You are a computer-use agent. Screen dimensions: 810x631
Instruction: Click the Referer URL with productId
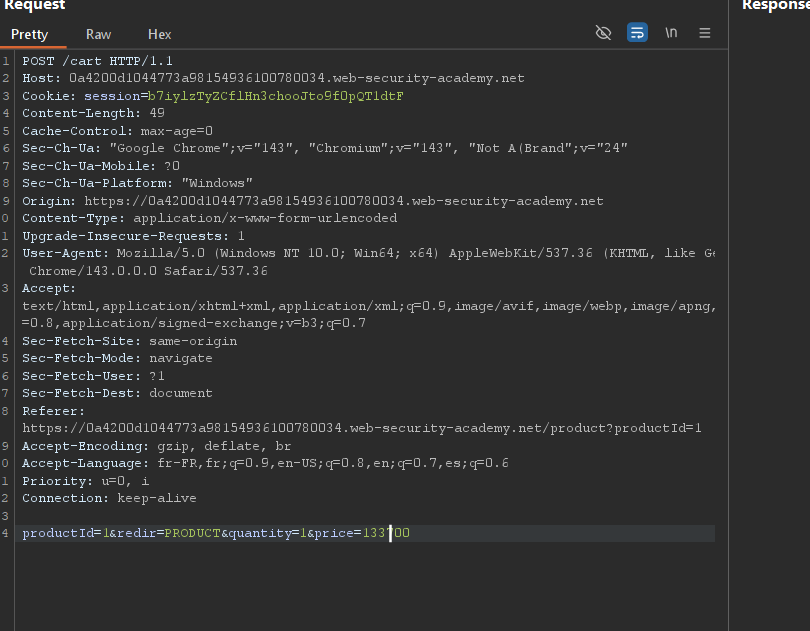point(361,428)
